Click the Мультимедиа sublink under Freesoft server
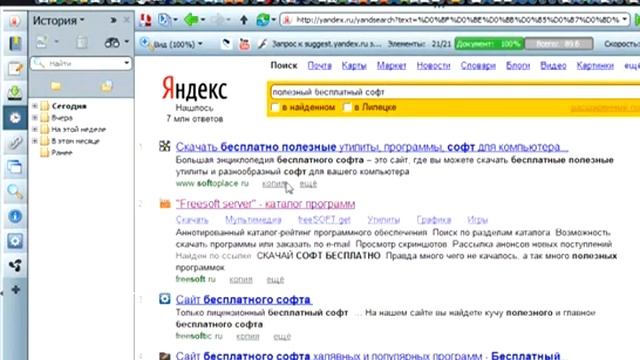Viewport: 640px width, 360px height. pos(253,220)
